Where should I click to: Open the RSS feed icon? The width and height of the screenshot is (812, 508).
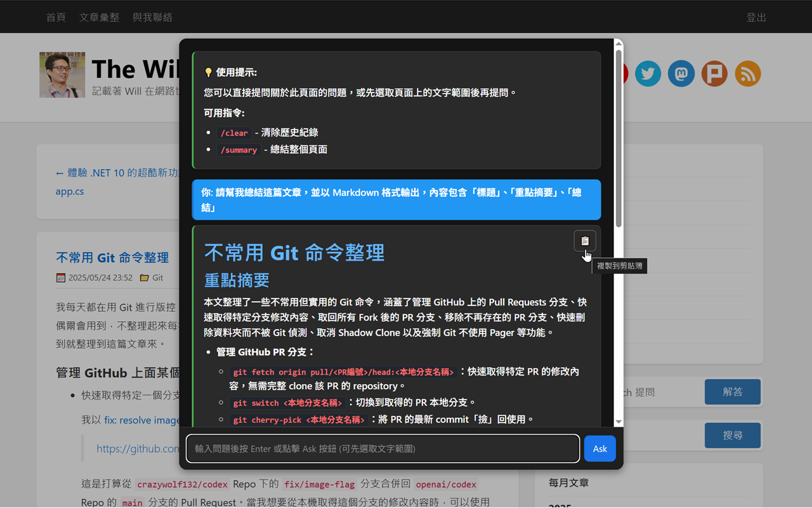tap(747, 74)
